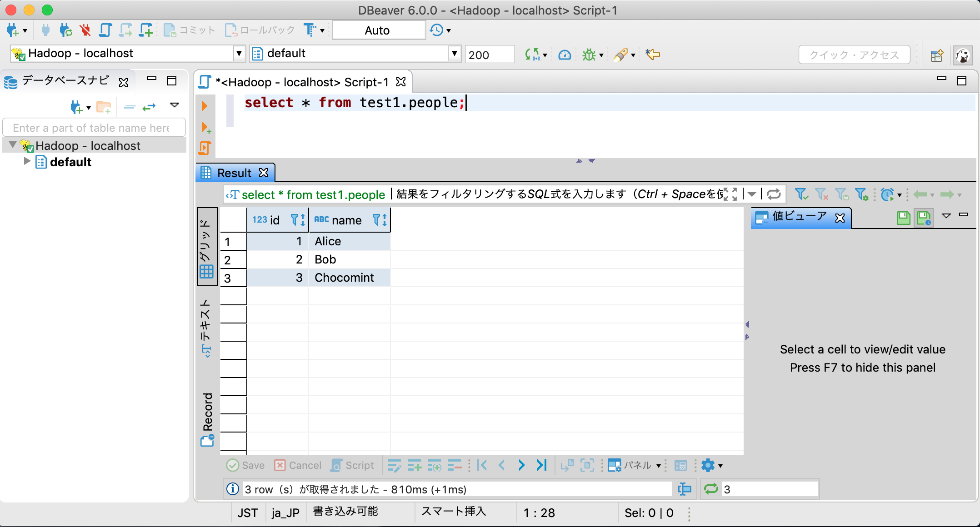The height and width of the screenshot is (527, 980).
Task: Click the table name filter field
Action: click(94, 128)
